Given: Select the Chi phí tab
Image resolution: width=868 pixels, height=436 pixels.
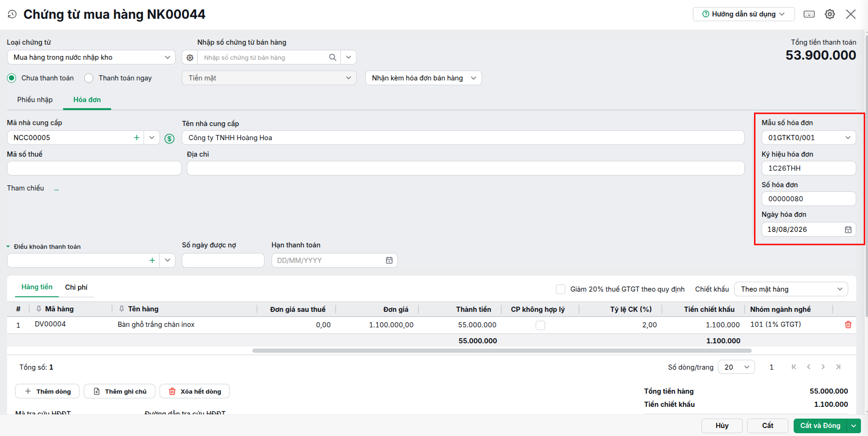Looking at the screenshot, I should pyautogui.click(x=76, y=287).
